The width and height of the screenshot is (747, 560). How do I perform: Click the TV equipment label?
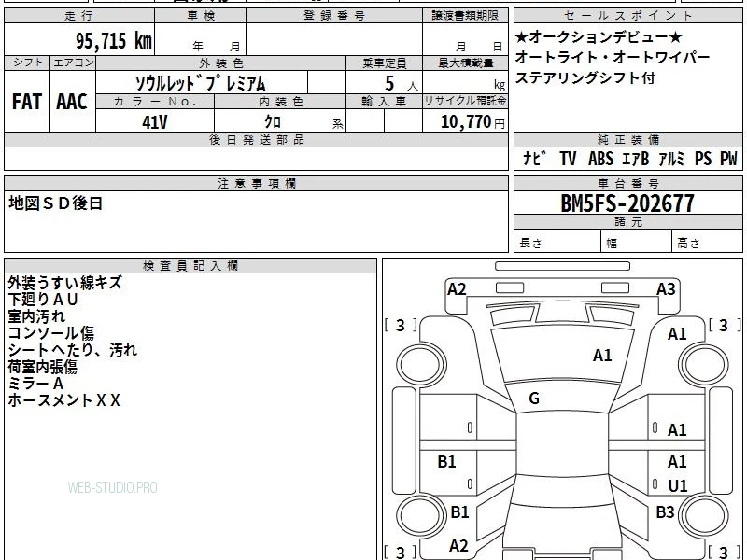568,158
